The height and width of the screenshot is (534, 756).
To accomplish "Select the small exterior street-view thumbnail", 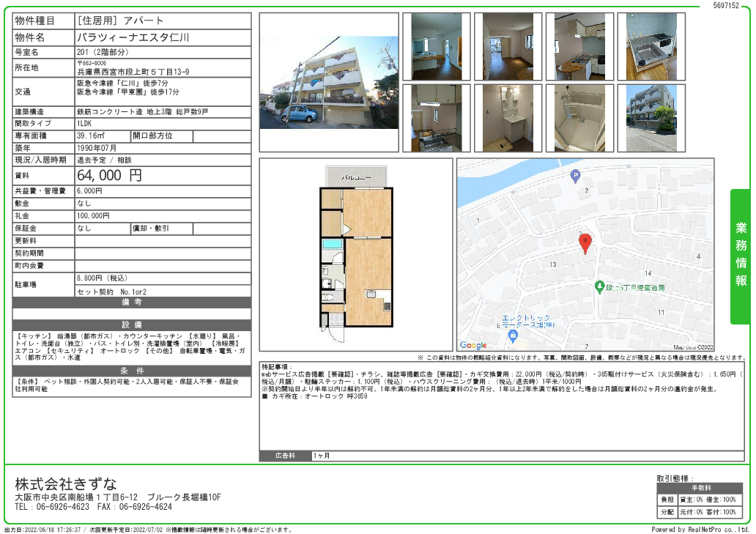I will tap(651, 117).
